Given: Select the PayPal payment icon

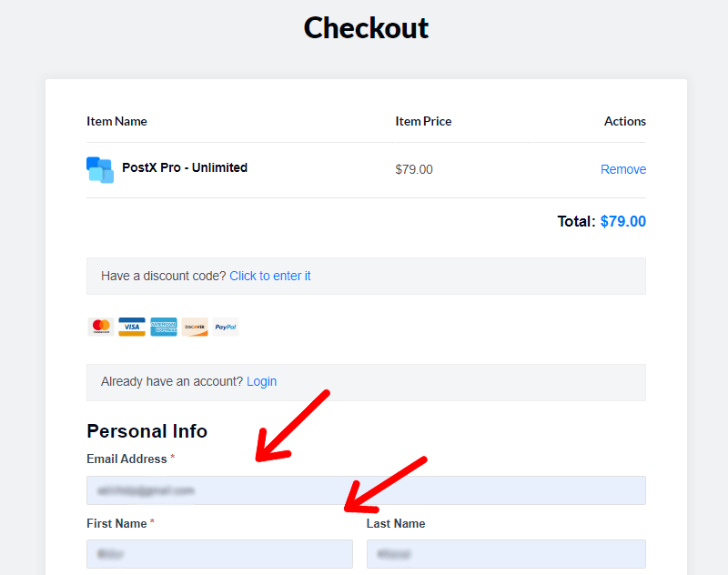Looking at the screenshot, I should [x=225, y=327].
